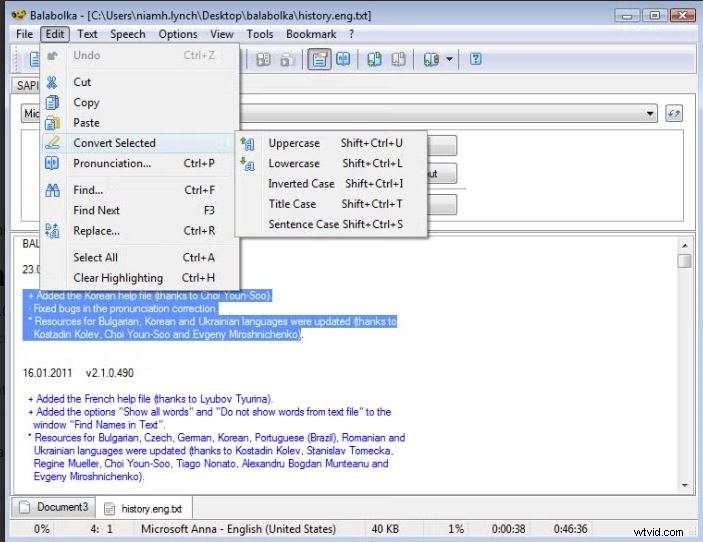Choose Clear Highlighting in Edit menu
The width and height of the screenshot is (703, 542).
coord(118,278)
